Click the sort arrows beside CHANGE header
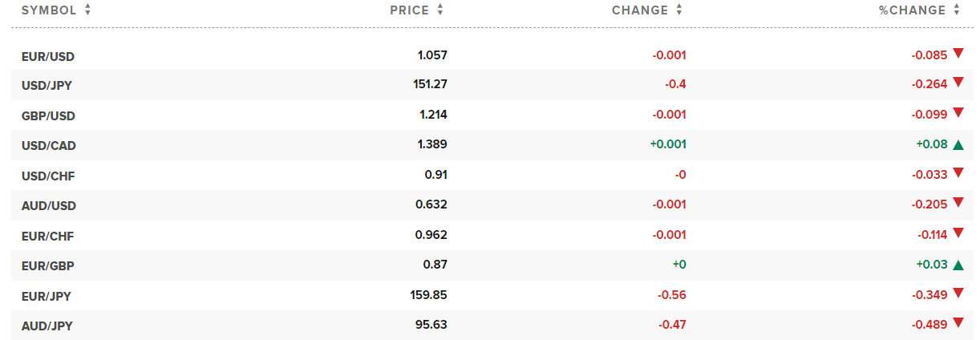 point(679,10)
